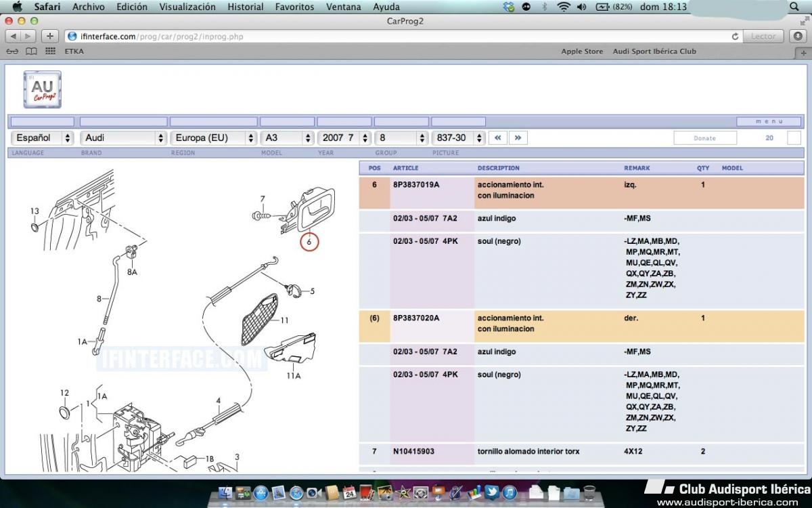Image resolution: width=812 pixels, height=508 pixels.
Task: Launch iTunes from the Dock
Action: [x=510, y=492]
